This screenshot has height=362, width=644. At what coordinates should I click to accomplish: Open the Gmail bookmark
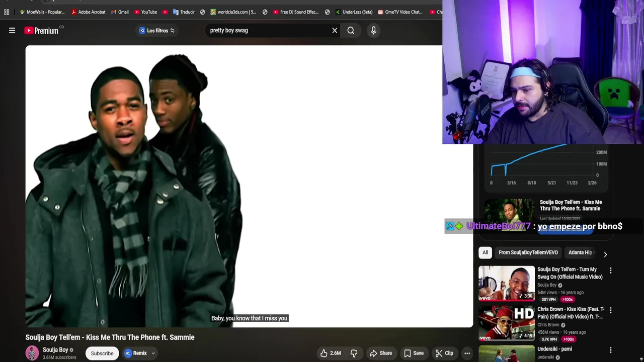point(120,12)
